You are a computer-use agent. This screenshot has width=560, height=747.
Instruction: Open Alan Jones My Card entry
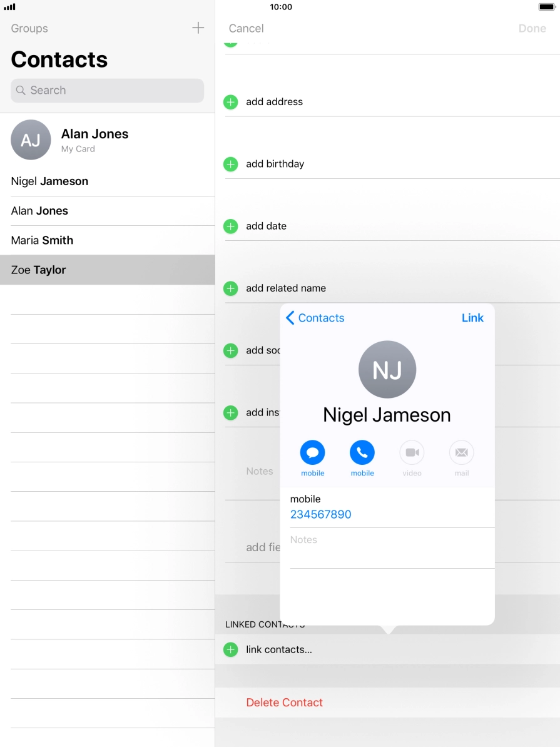(94, 140)
